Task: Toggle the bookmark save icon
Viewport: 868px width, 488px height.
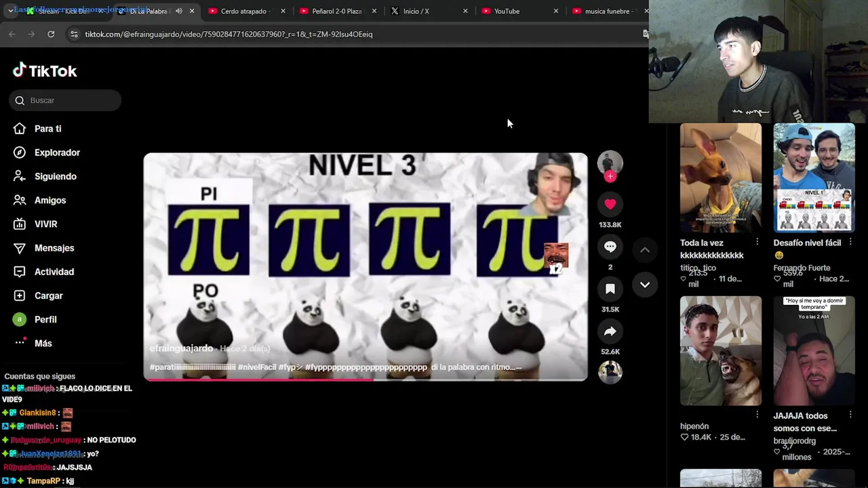Action: point(610,289)
